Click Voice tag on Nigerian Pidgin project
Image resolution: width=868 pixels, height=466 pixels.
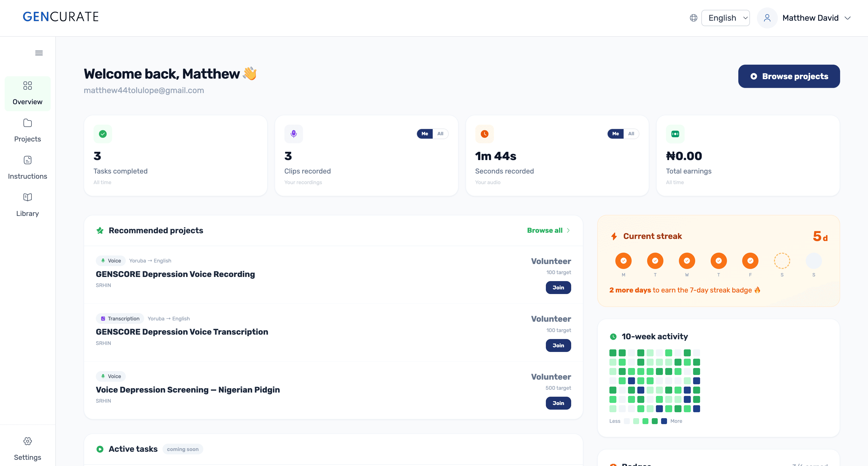(111, 376)
